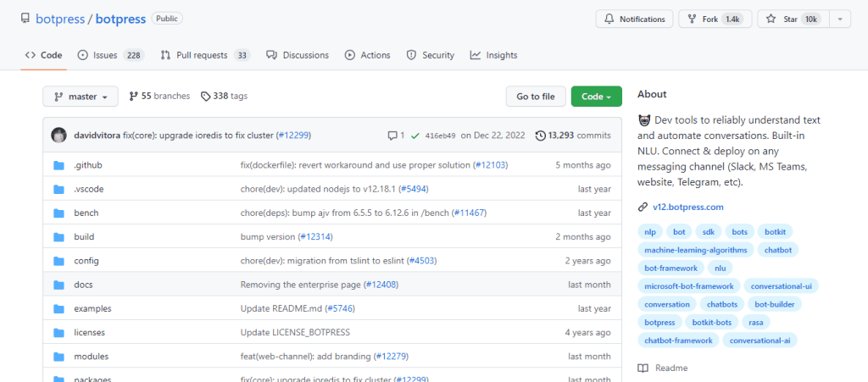Select the machine-learning-algorithms topic tag
This screenshot has height=382, width=868.
pyautogui.click(x=696, y=250)
